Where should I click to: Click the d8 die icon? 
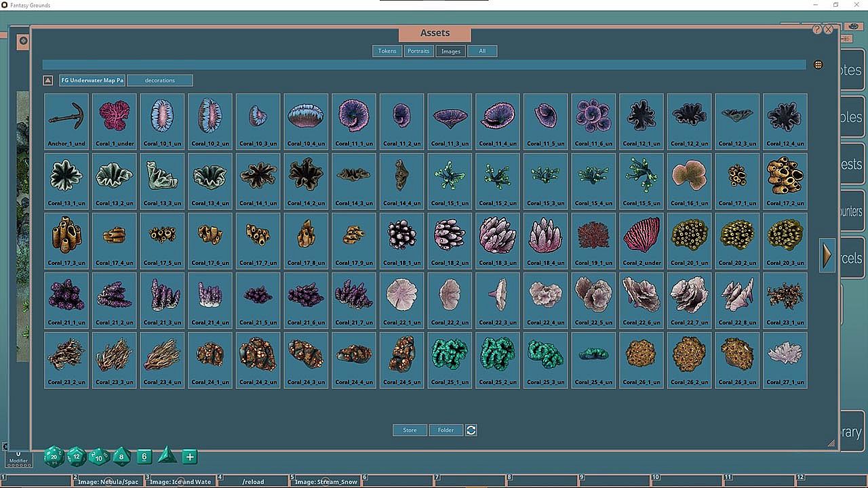[121, 457]
